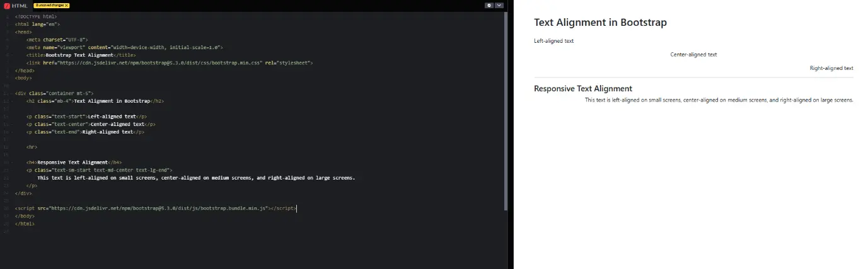This screenshot has height=269, width=868.
Task: Click the responsive paragraph in the preview
Action: click(x=719, y=100)
